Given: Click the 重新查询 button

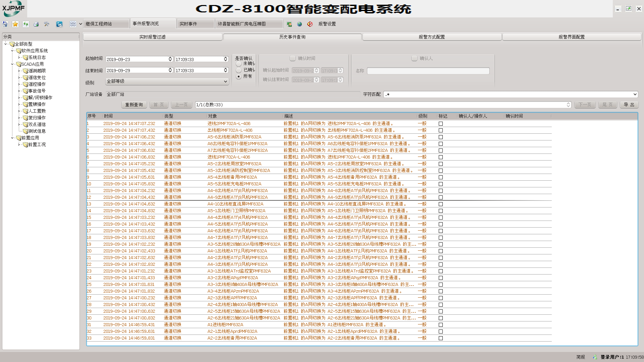Looking at the screenshot, I should pyautogui.click(x=134, y=105).
